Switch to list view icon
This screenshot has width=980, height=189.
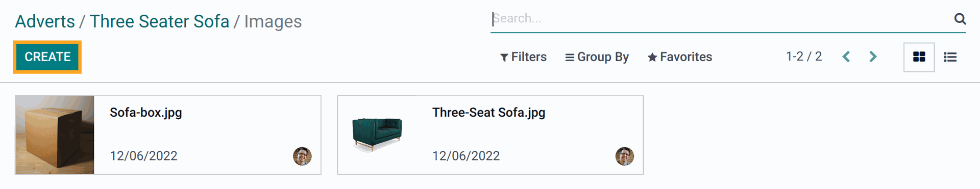(950, 57)
